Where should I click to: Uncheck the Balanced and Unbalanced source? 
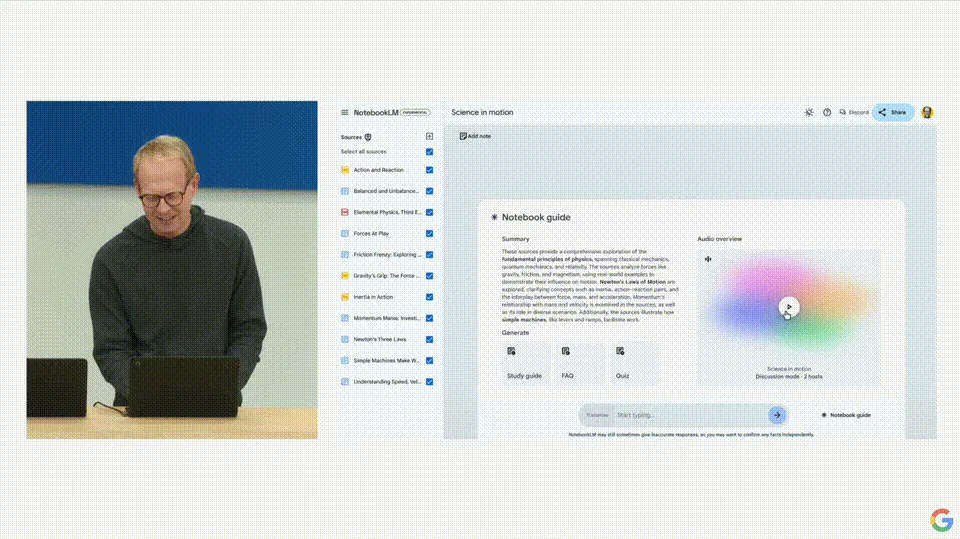(429, 191)
